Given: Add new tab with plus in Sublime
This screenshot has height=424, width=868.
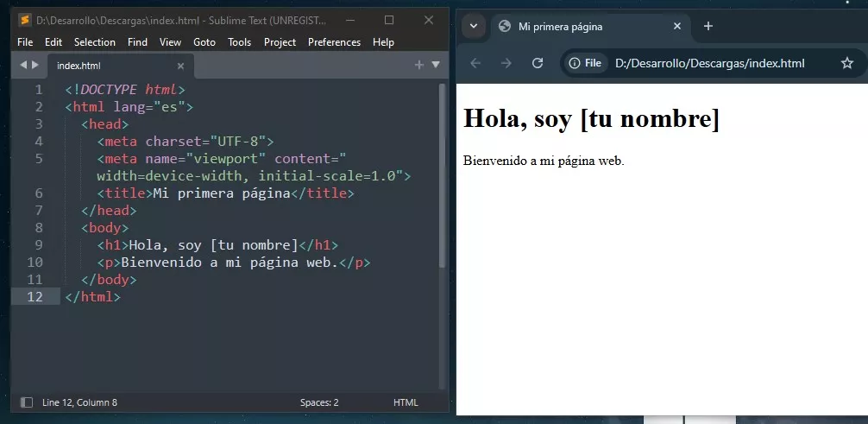Looking at the screenshot, I should 419,65.
